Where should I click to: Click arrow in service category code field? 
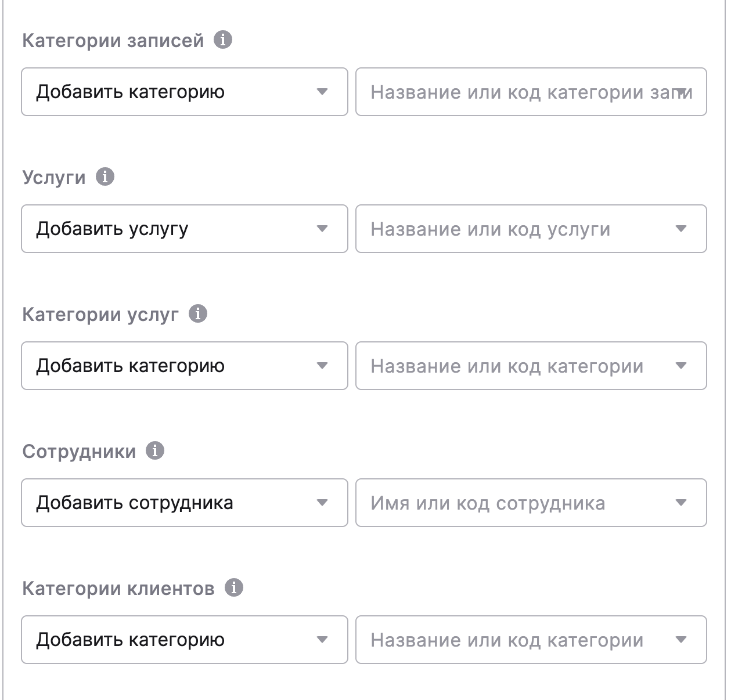coord(682,366)
